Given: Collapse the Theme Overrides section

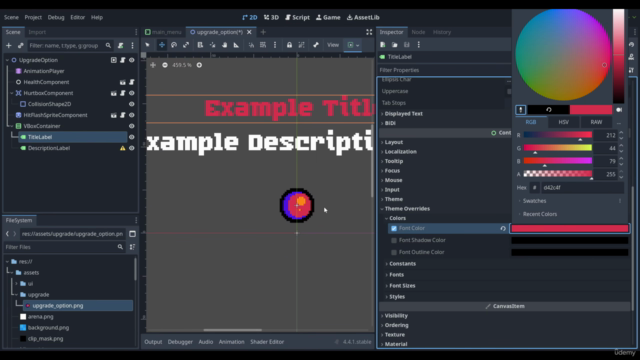Looking at the screenshot, I should tap(406, 209).
